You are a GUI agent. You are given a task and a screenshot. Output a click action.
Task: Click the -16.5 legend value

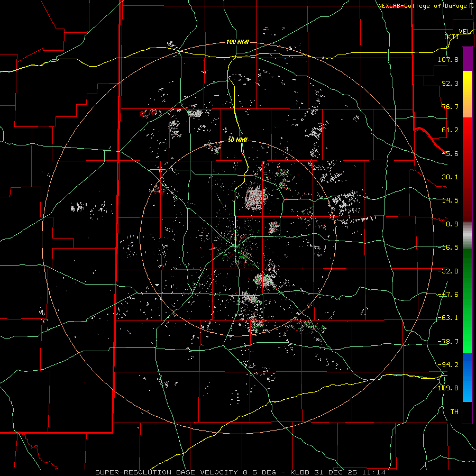point(448,248)
